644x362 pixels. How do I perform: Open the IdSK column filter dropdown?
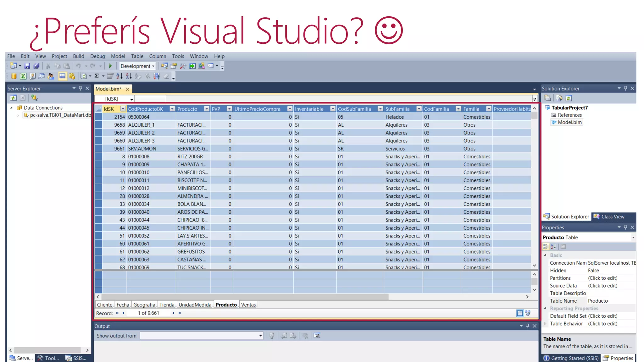click(x=123, y=109)
